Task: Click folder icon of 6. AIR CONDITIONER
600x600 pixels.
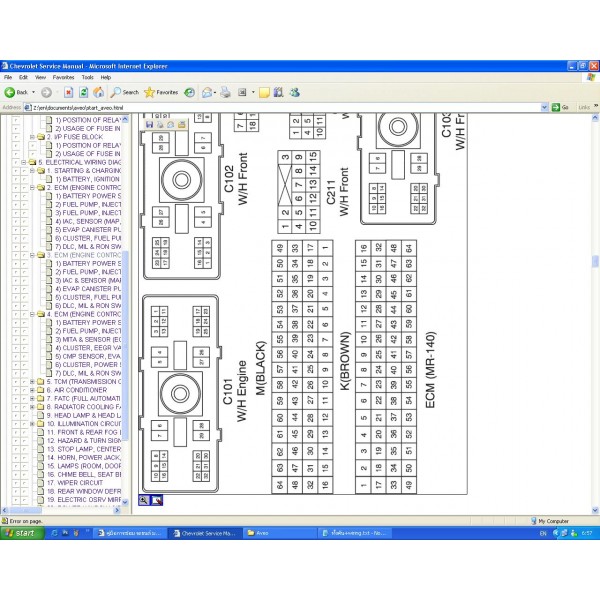Action: point(41,390)
